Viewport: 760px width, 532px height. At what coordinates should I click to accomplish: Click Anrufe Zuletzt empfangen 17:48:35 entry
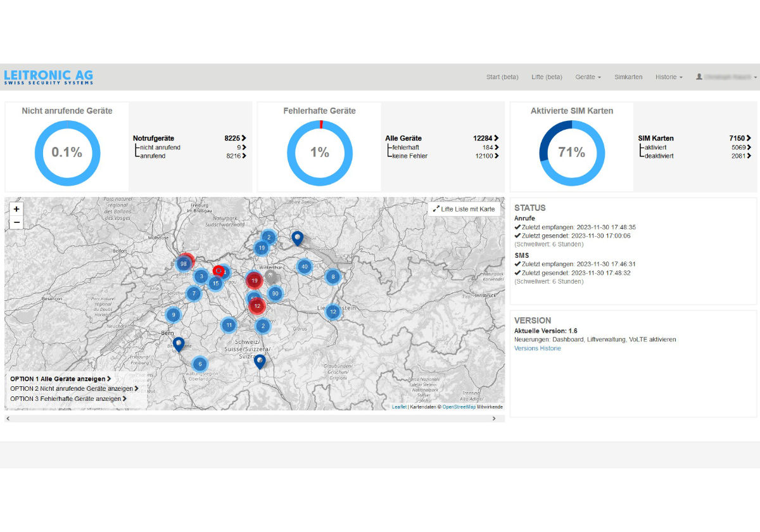tap(575, 227)
